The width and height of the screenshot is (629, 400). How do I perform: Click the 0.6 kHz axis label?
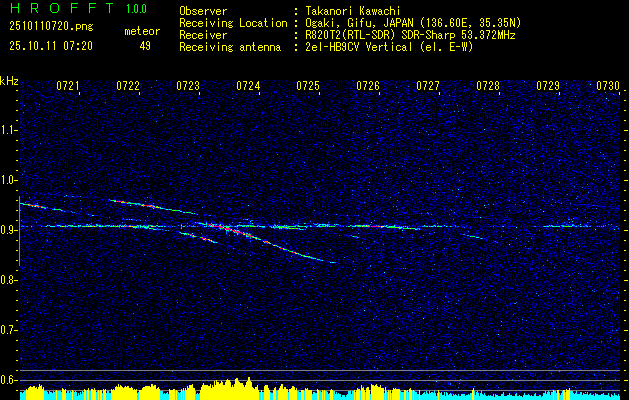pos(9,380)
